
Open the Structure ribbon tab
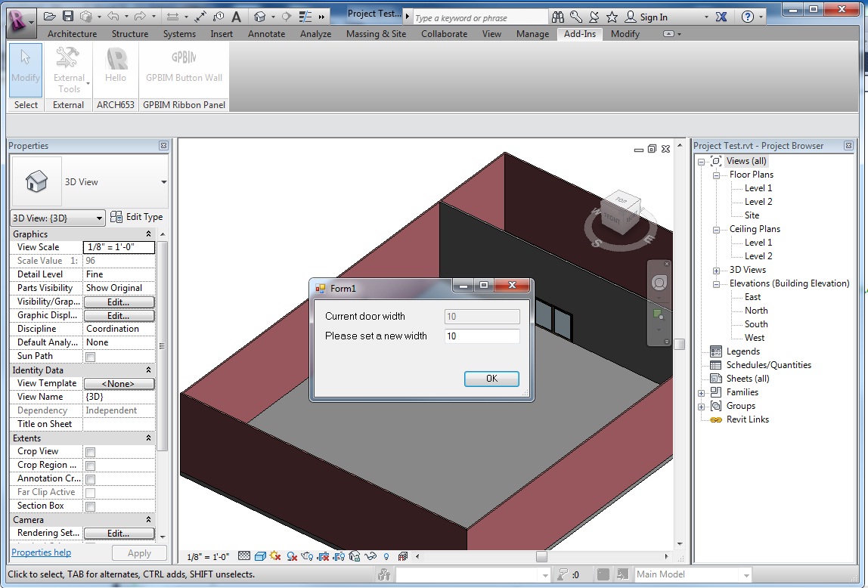(130, 34)
